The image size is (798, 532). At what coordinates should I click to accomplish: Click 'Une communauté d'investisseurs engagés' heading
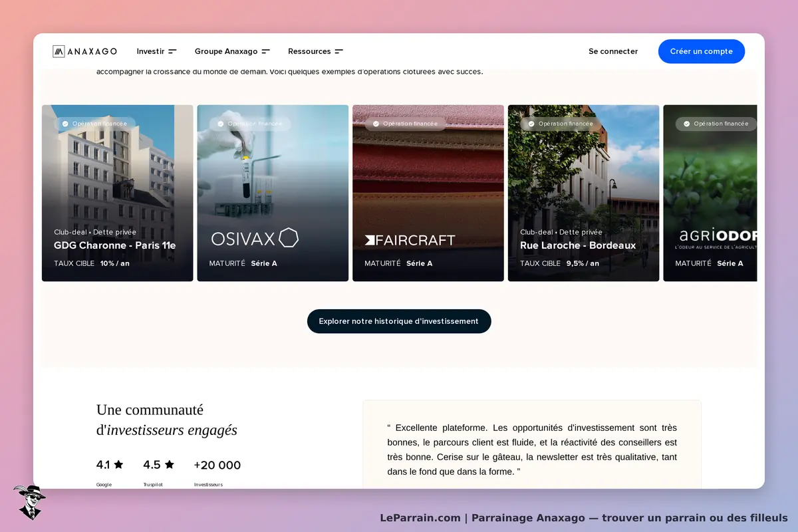(x=167, y=420)
